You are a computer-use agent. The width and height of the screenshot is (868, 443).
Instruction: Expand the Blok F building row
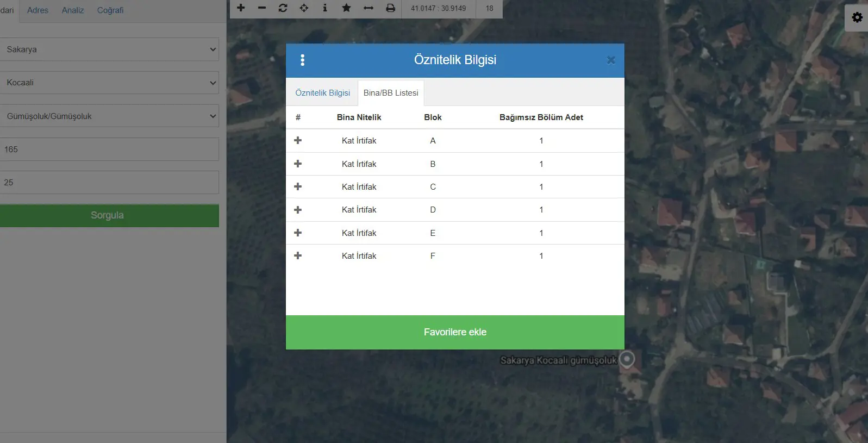(x=298, y=255)
